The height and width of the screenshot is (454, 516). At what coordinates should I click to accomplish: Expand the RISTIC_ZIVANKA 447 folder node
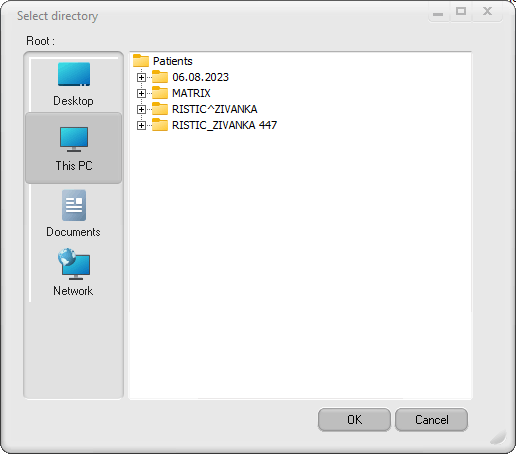(141, 125)
